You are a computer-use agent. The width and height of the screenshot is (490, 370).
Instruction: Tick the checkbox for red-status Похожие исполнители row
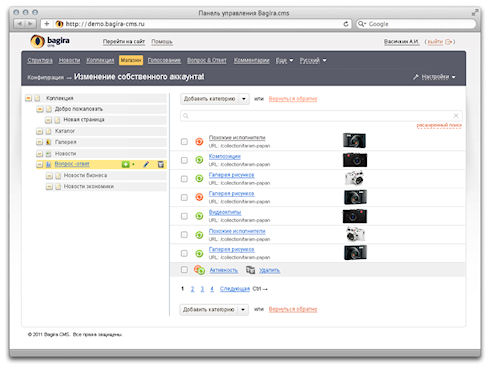point(184,142)
